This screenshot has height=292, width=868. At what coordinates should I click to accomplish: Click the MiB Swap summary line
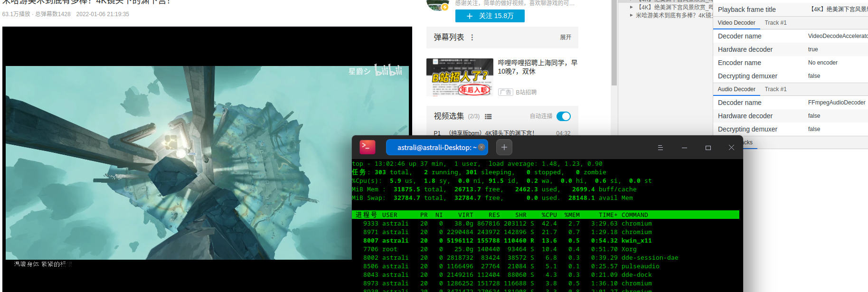pyautogui.click(x=492, y=198)
